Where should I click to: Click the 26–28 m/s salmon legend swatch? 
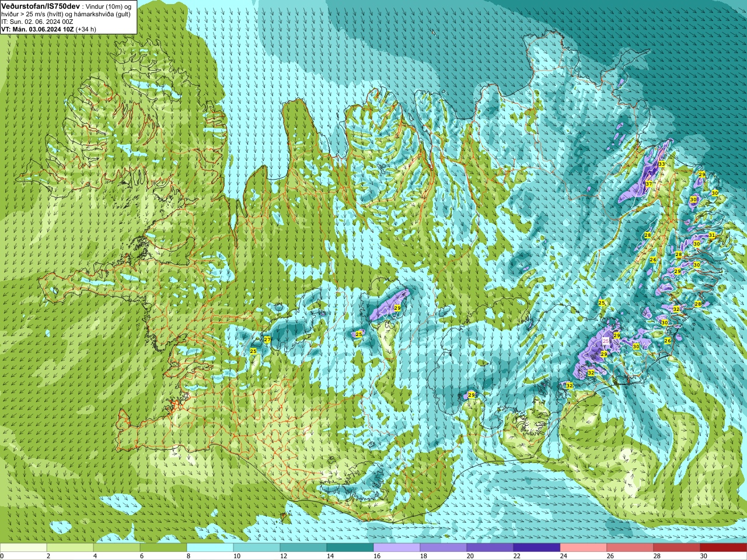(x=630, y=547)
